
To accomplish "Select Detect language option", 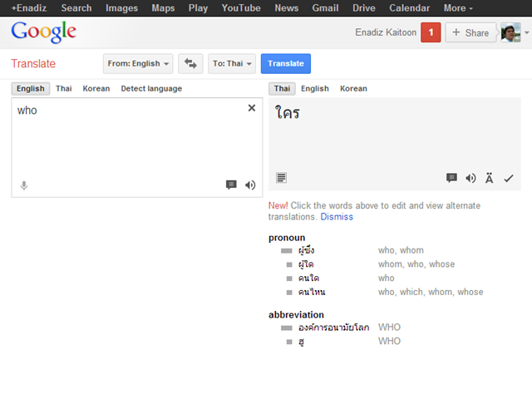I will 151,89.
